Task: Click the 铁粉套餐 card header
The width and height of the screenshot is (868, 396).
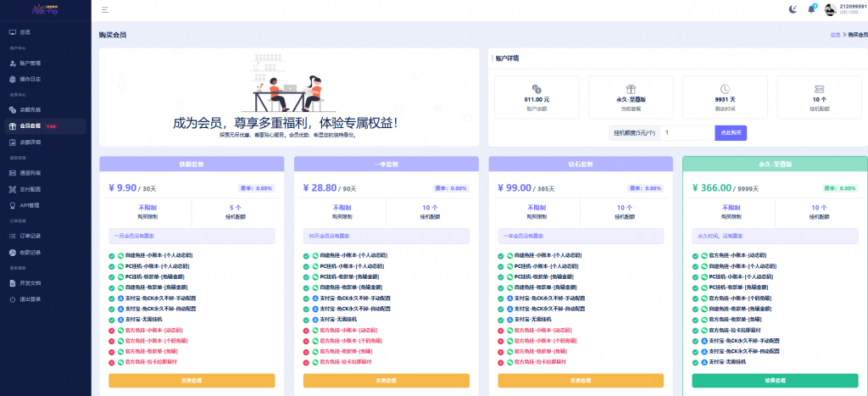Action: coord(192,164)
